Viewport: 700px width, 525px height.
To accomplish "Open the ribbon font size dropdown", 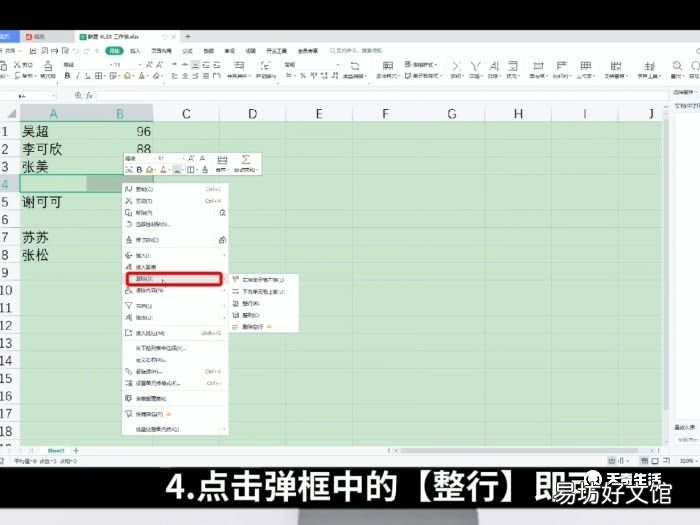I will point(140,65).
